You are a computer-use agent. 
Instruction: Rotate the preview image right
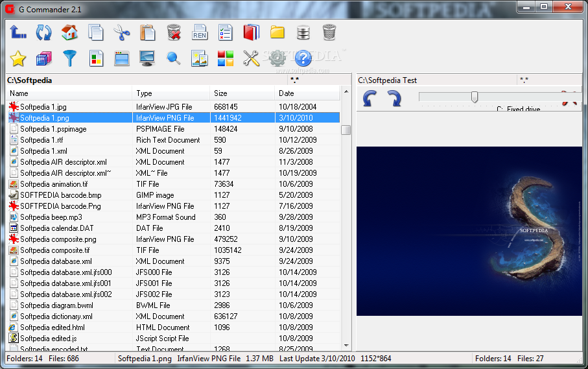[394, 99]
